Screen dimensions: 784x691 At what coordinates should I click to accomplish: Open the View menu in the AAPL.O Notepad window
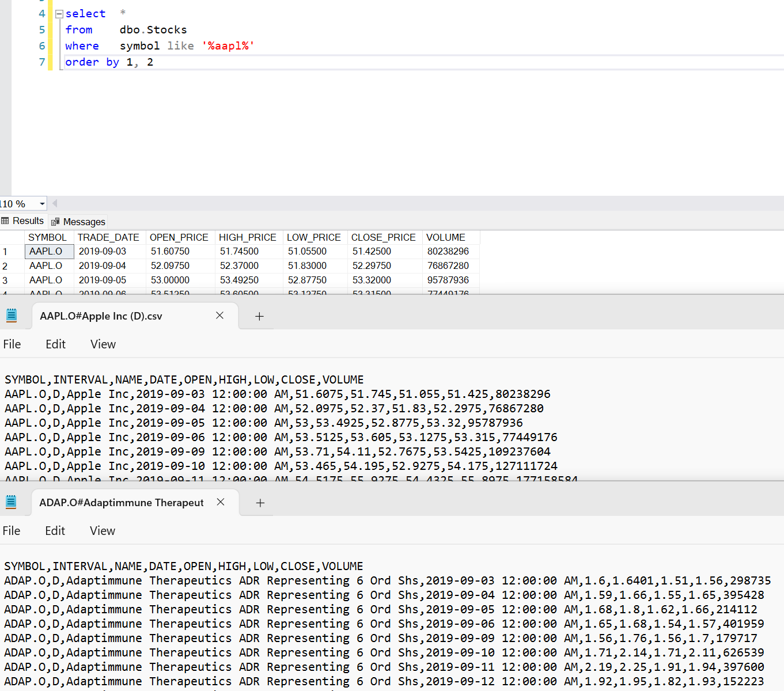tap(103, 344)
